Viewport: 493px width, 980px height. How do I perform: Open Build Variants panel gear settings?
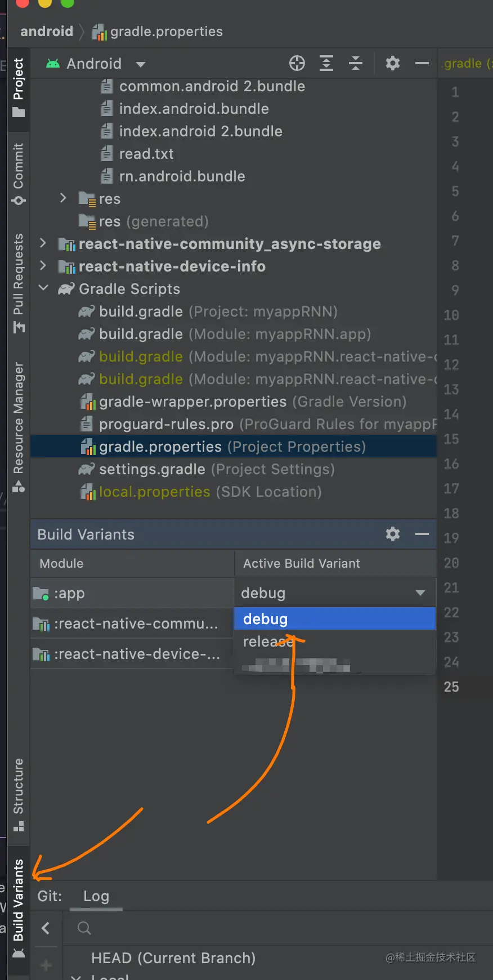[x=393, y=534]
